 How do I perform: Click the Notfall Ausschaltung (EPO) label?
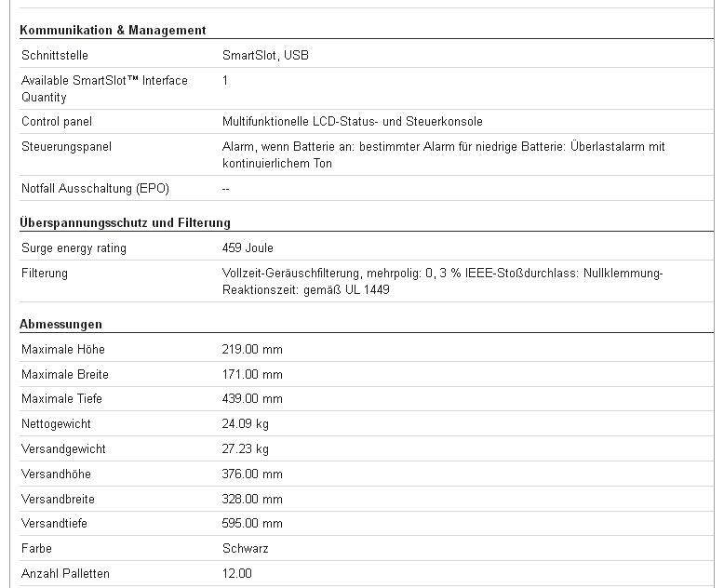click(x=95, y=189)
